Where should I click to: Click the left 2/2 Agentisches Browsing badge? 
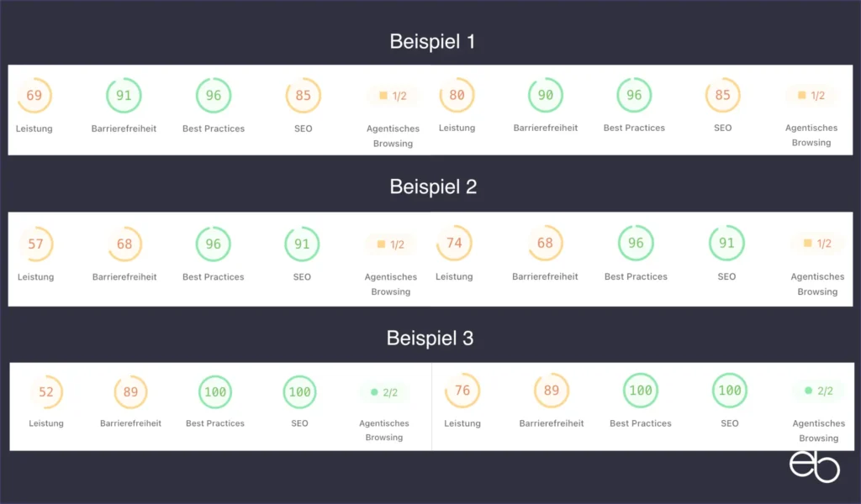384,392
